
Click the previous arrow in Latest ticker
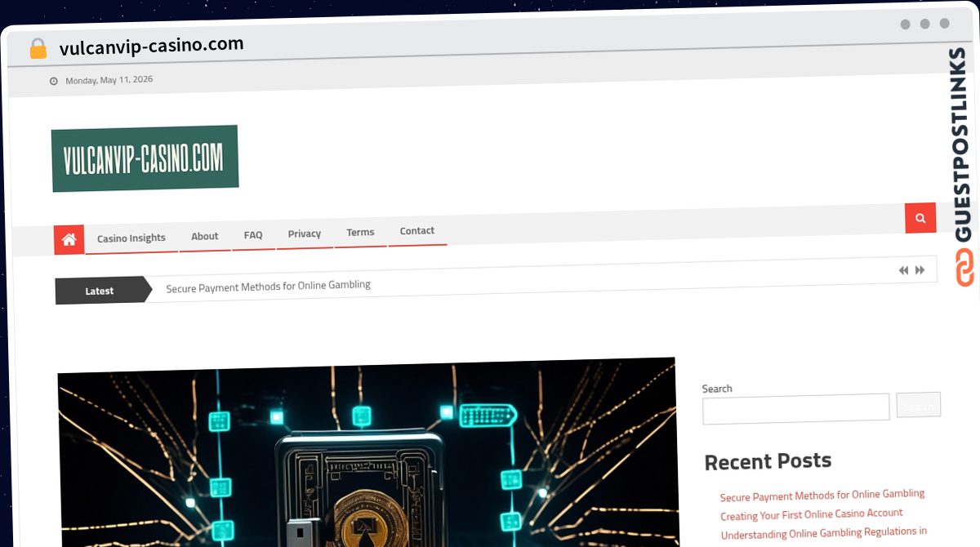[x=903, y=270]
